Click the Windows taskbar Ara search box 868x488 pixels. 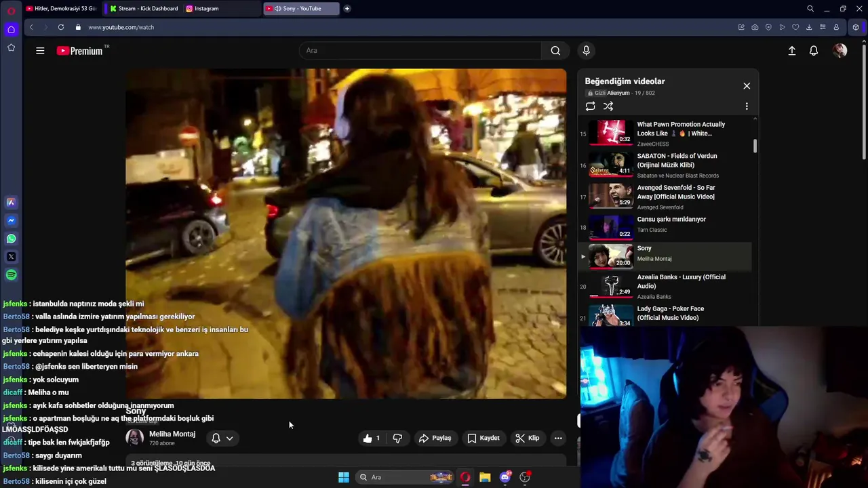[x=406, y=477]
